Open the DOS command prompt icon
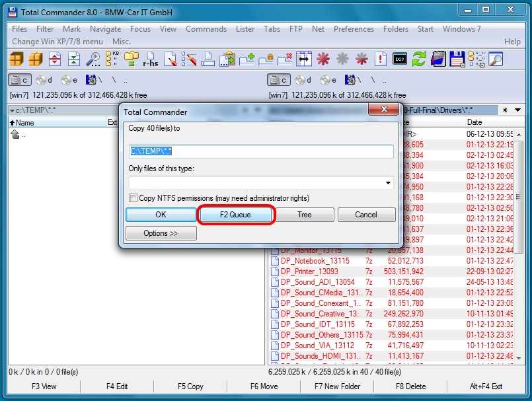532x401 pixels. pyautogui.click(x=400, y=59)
